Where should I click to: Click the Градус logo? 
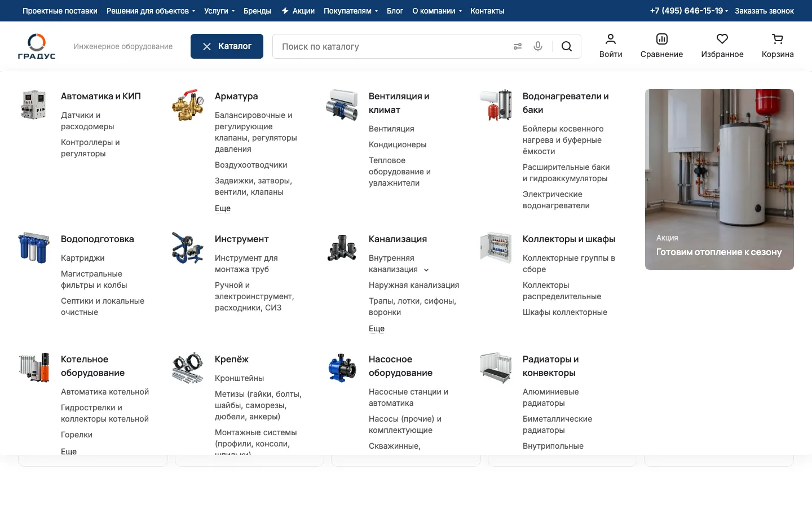tap(37, 46)
